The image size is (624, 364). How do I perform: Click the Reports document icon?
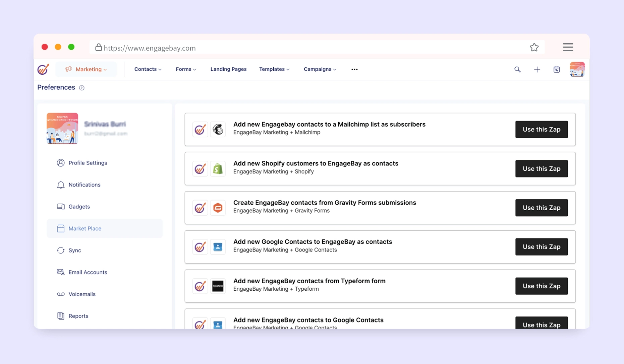61,316
